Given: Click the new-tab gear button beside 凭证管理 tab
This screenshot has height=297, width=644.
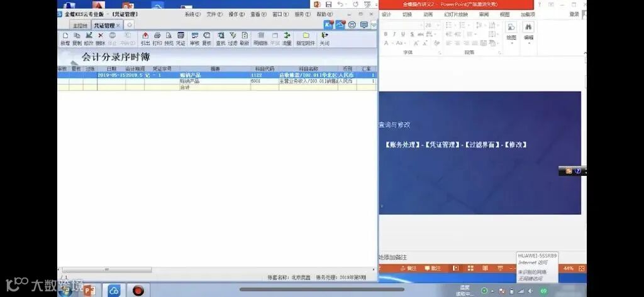Looking at the screenshot, I should 129,25.
